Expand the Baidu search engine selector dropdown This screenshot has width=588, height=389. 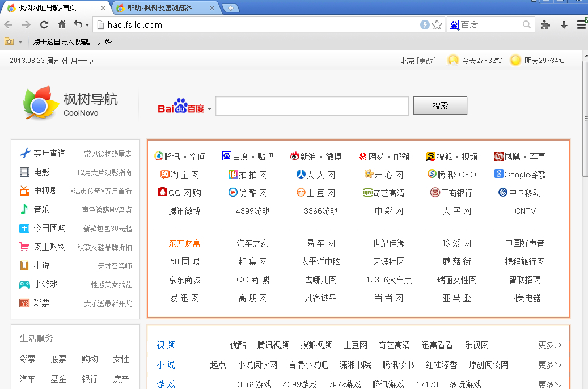[x=209, y=109]
